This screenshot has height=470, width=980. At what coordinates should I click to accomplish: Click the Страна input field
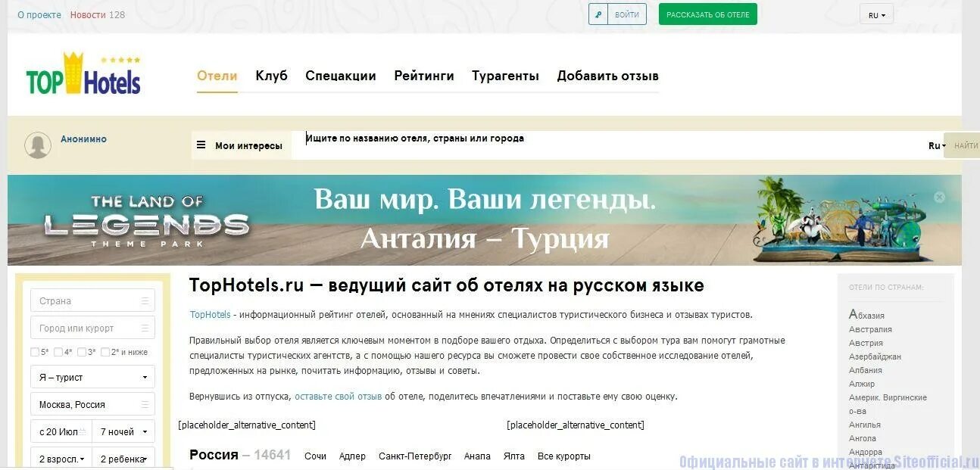(x=92, y=300)
